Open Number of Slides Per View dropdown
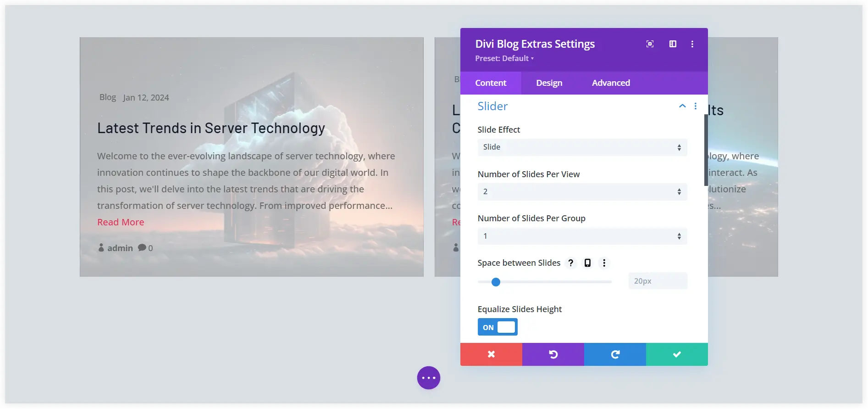 coord(582,192)
